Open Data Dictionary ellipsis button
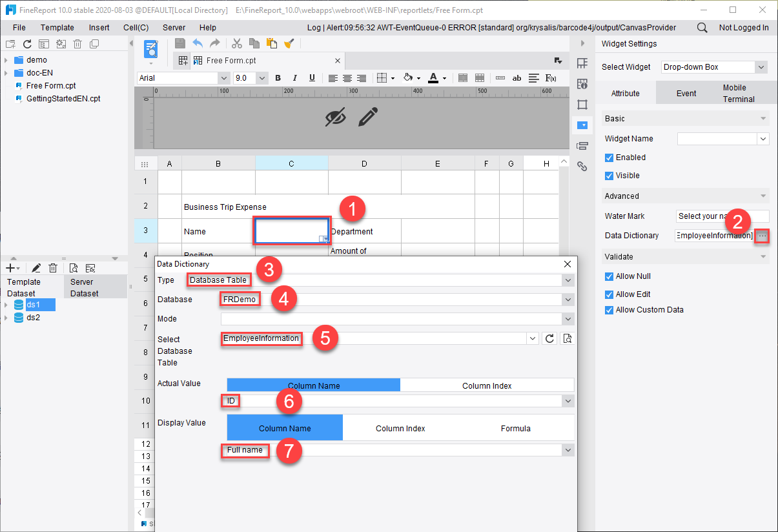This screenshot has height=532, width=778. pyautogui.click(x=763, y=236)
